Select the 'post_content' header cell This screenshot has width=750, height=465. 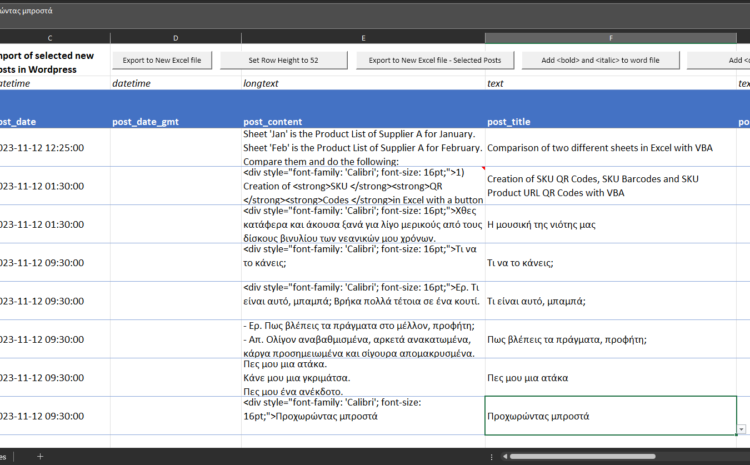[363, 109]
